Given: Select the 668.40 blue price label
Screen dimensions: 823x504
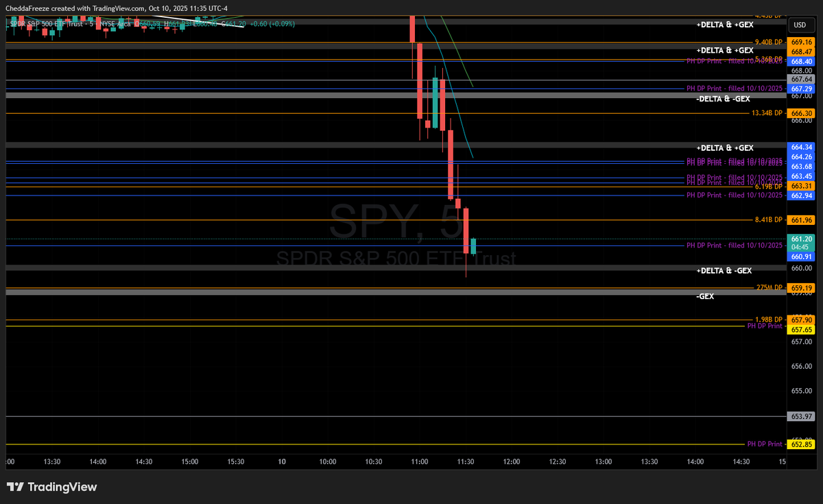Looking at the screenshot, I should coord(801,60).
